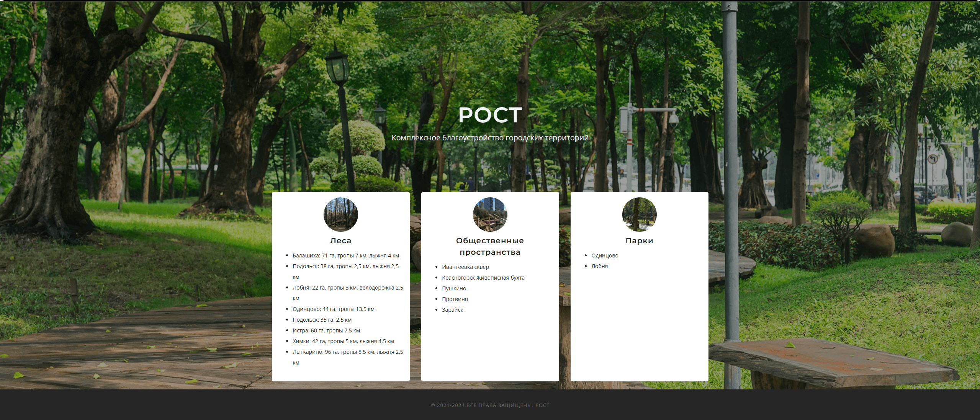Open Ивантеевка сквер item
The width and height of the screenshot is (980, 420).
coord(465,267)
